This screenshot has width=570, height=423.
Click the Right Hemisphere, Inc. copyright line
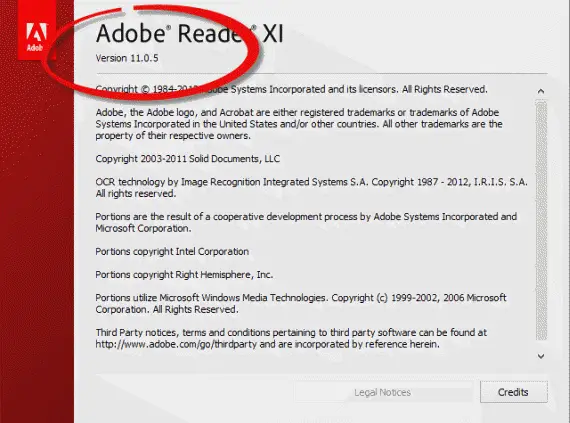coord(184,275)
